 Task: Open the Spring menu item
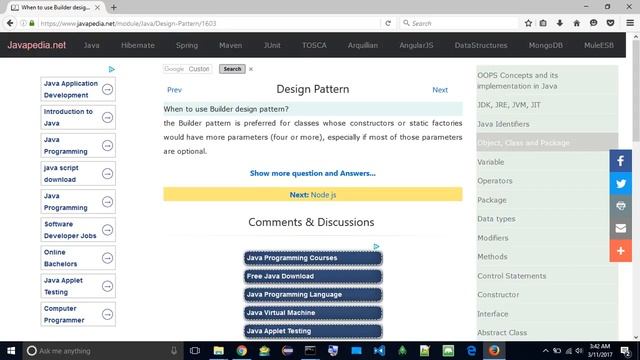click(187, 45)
